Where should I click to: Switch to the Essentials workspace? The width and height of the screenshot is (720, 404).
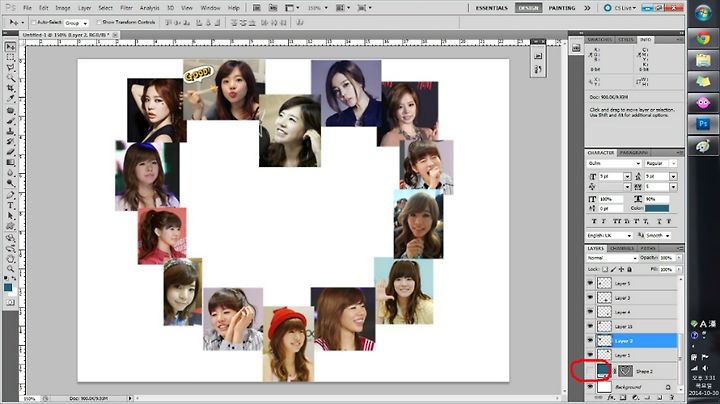click(x=491, y=8)
